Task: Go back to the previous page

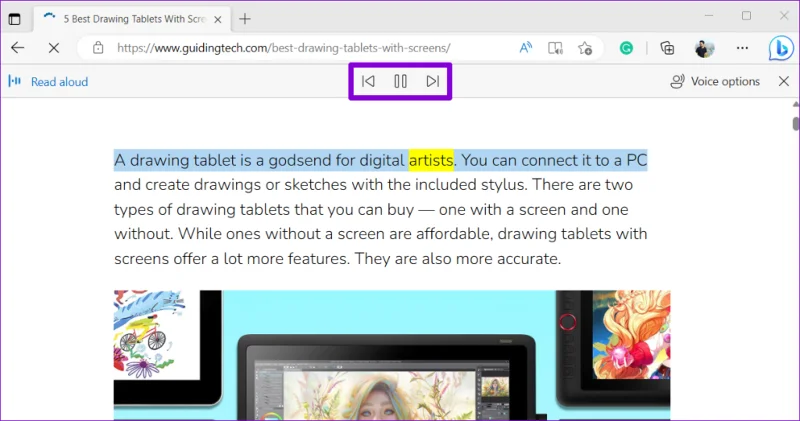Action: pos(18,48)
